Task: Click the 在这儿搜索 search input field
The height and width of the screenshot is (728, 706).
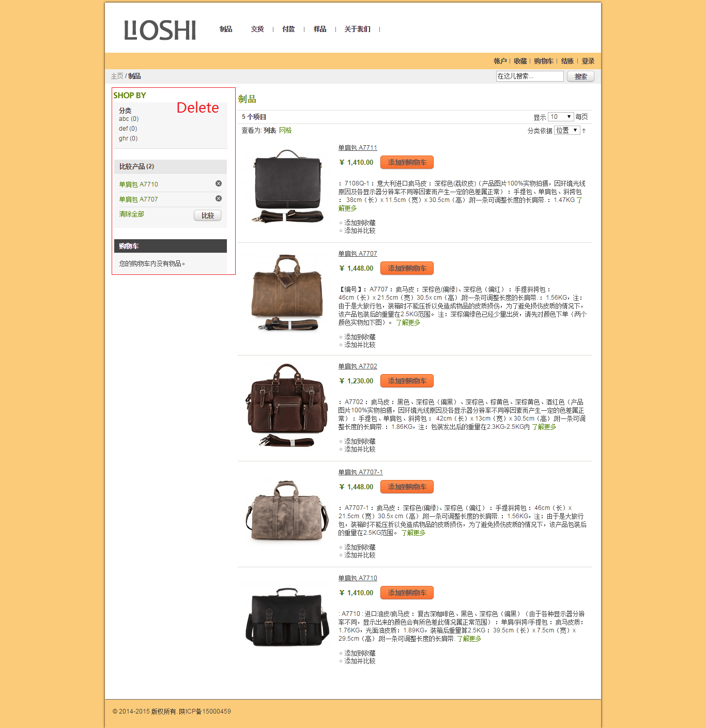Action: tap(529, 76)
